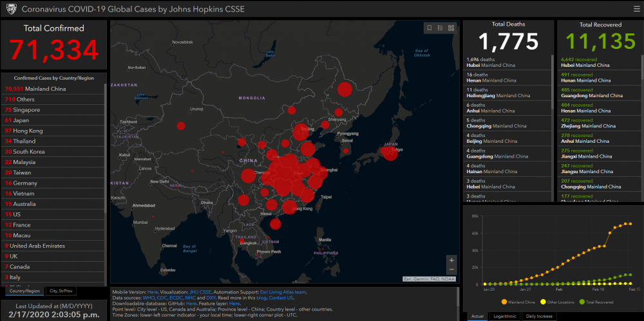Click 472 recovered Zhejiang entry
Screen dimensions: 644x321
[599, 123]
